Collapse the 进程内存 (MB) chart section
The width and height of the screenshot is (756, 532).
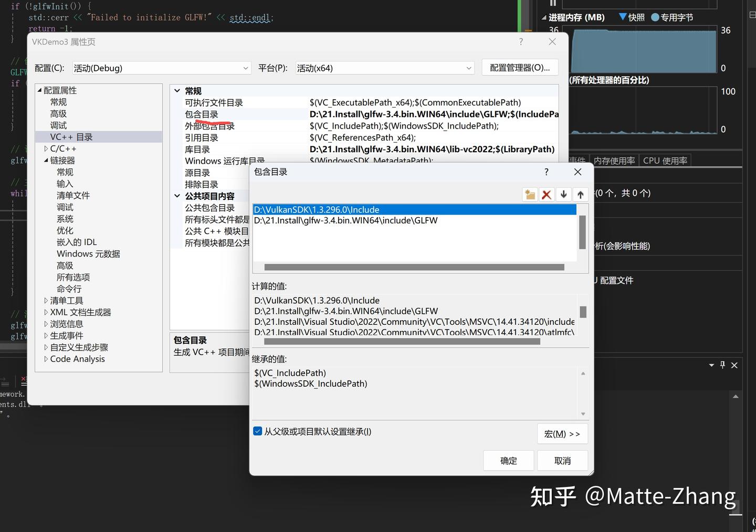[544, 17]
